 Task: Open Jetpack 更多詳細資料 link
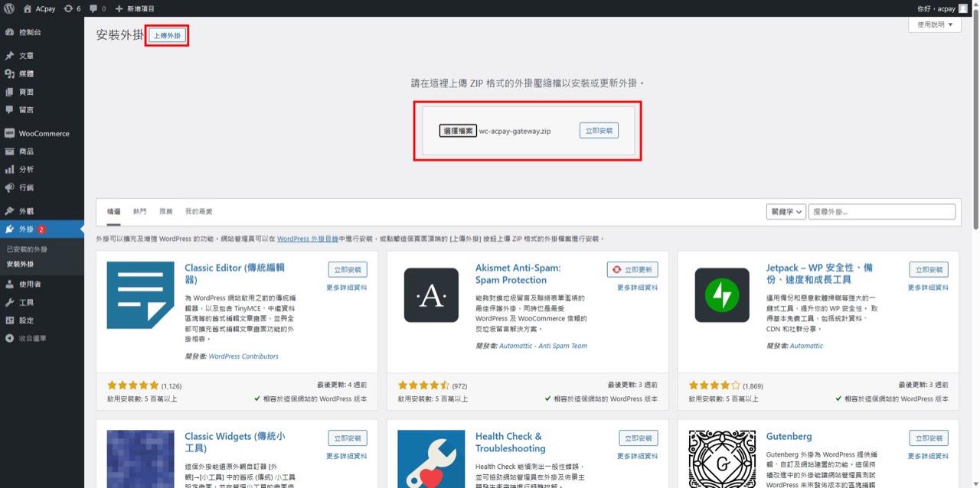coord(928,288)
